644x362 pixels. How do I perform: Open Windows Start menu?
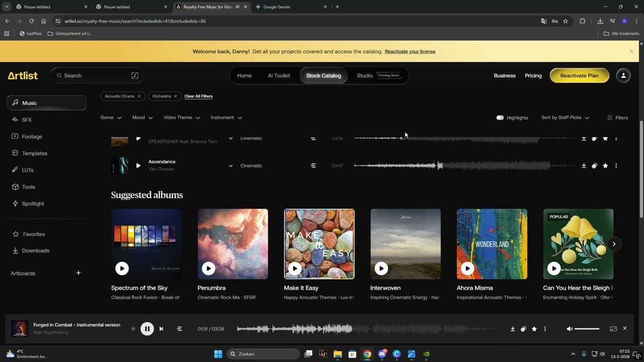point(218,354)
